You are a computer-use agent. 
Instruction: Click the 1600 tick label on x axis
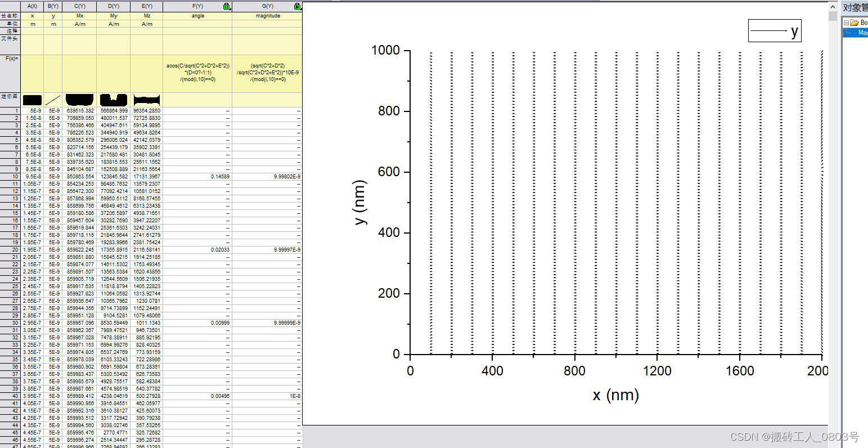click(740, 370)
